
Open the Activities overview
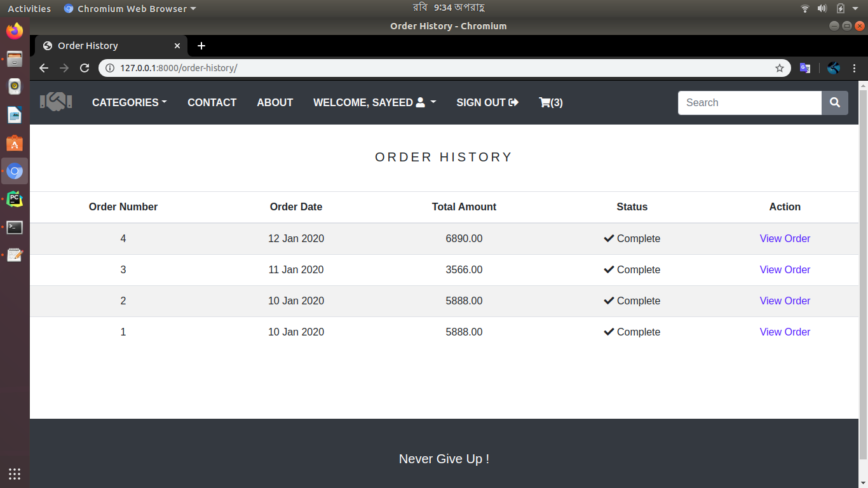pos(29,9)
